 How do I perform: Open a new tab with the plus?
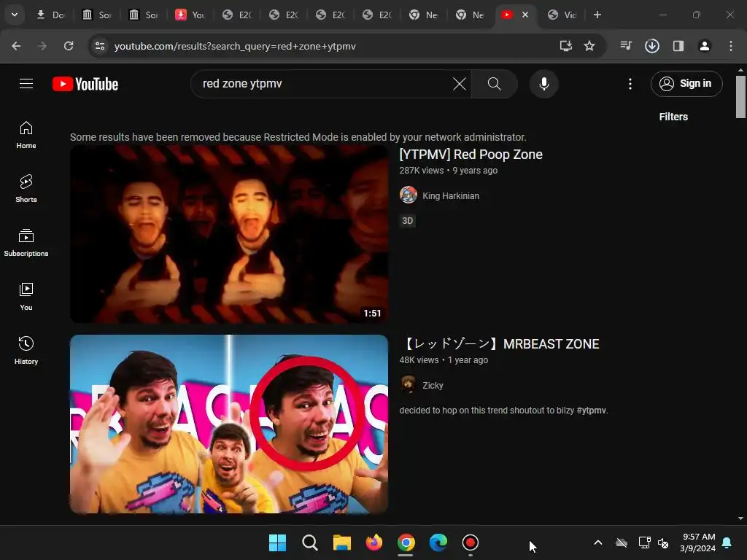click(x=597, y=15)
